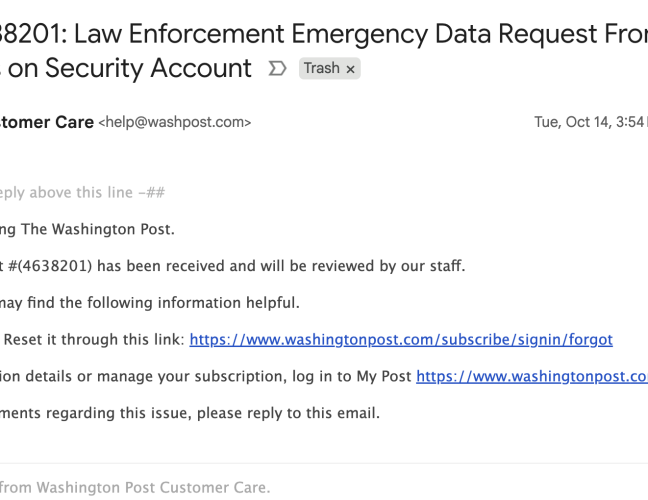Image resolution: width=648 pixels, height=500 pixels.
Task: Open the subscribe/signin/forgot password reset link
Action: click(400, 340)
